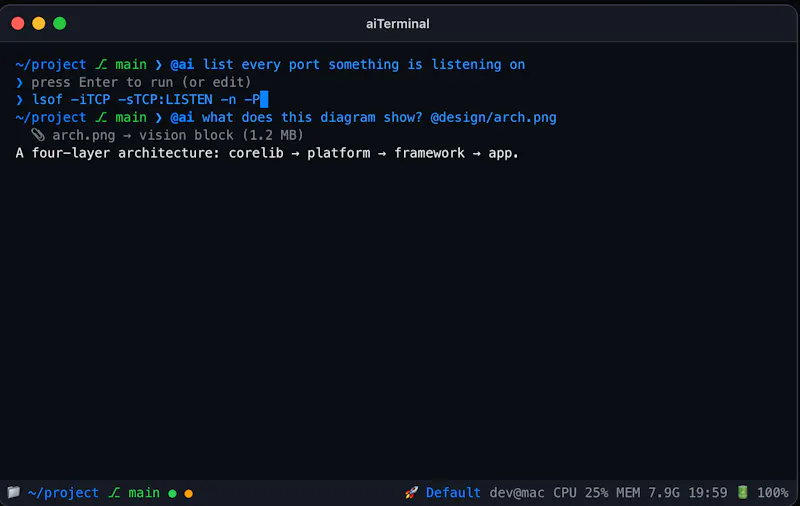Click 'arch.png → vision block (1.2 MB)' attachment line
The height and width of the screenshot is (506, 800).
pos(178,135)
